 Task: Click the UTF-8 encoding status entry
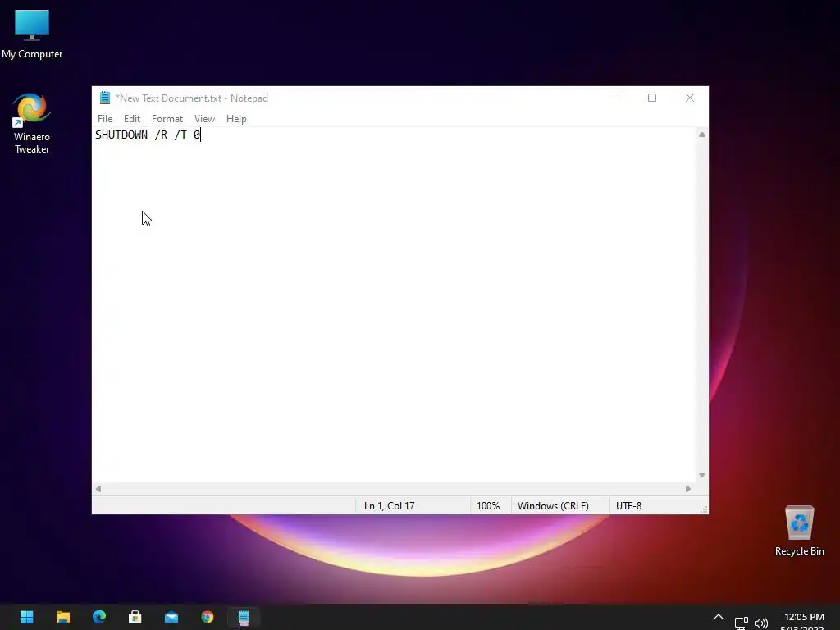629,505
